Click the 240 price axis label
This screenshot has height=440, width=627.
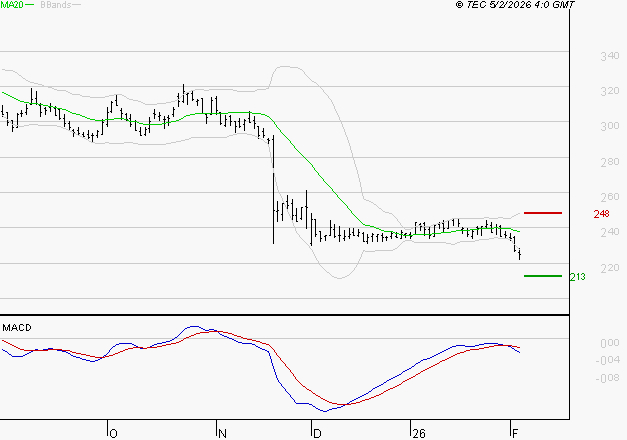point(610,232)
